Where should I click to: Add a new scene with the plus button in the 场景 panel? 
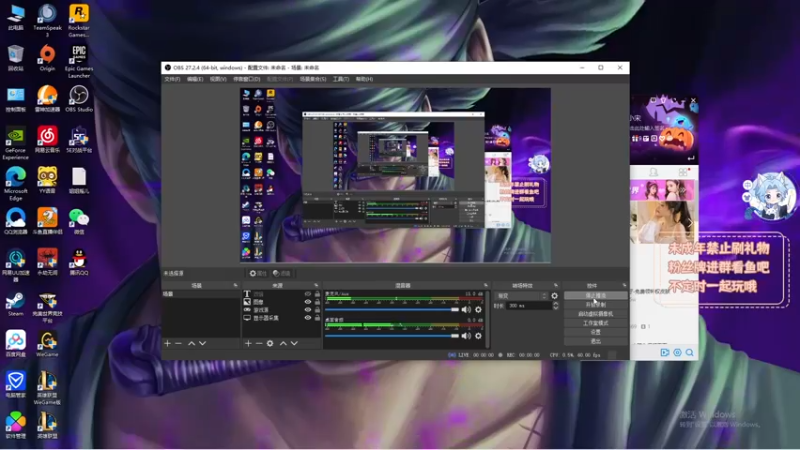[167, 343]
